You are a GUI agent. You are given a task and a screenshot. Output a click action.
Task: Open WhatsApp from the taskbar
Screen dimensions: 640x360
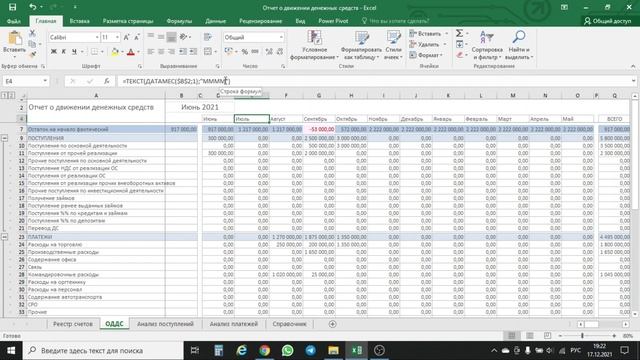287,350
